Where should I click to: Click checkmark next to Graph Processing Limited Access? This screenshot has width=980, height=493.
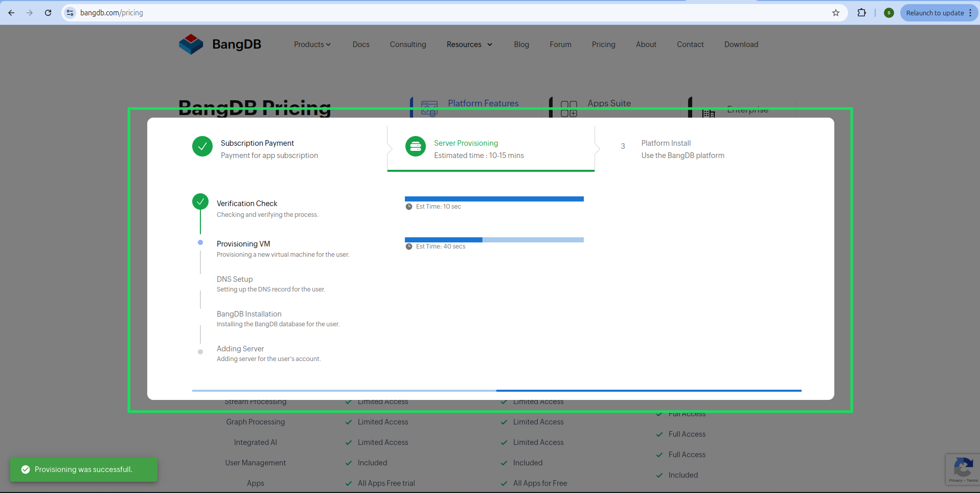pos(349,422)
